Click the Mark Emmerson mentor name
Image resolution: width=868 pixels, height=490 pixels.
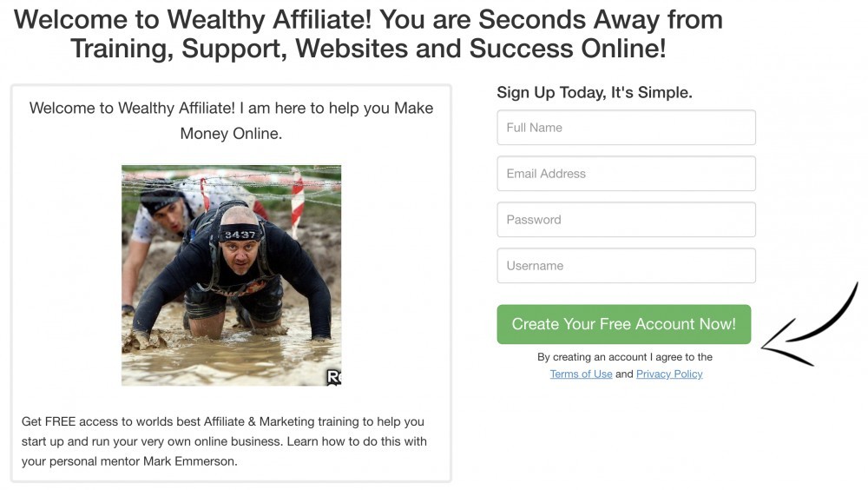click(x=190, y=461)
